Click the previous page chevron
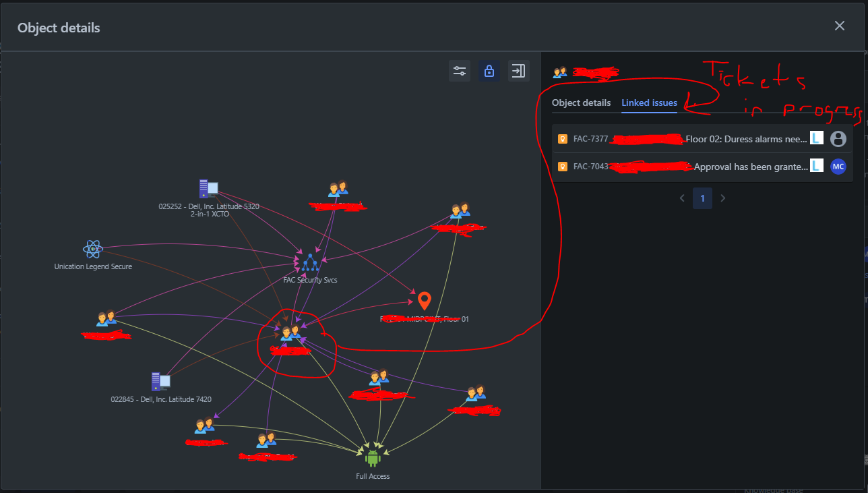Viewport: 868px width, 493px height. tap(681, 198)
